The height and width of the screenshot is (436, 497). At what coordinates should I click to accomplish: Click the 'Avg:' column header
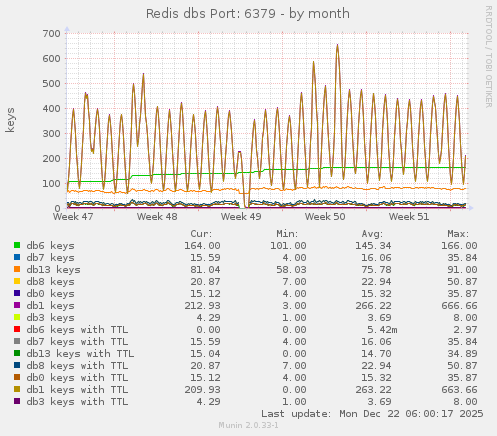tap(372, 234)
